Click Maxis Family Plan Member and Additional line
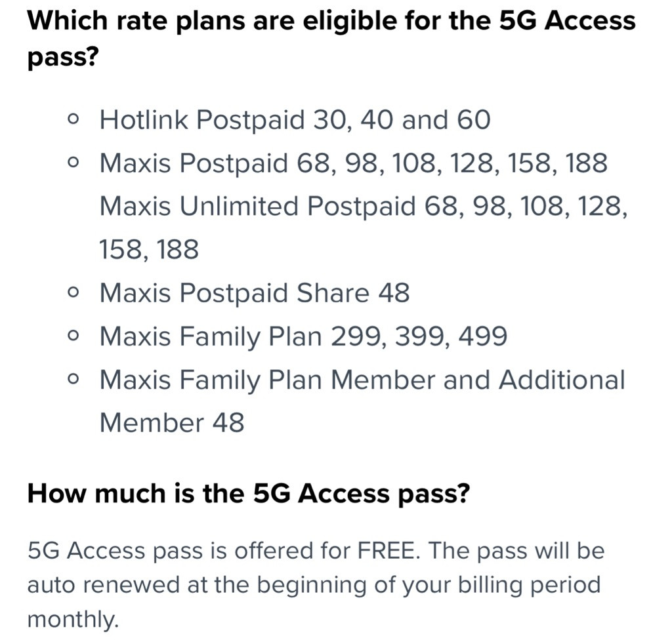This screenshot has width=672, height=644. (362, 380)
